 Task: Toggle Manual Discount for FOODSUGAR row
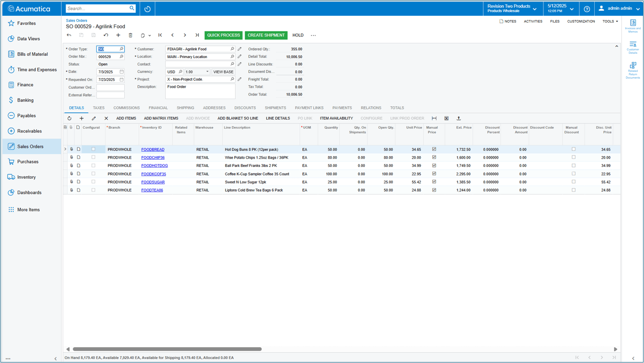573,182
